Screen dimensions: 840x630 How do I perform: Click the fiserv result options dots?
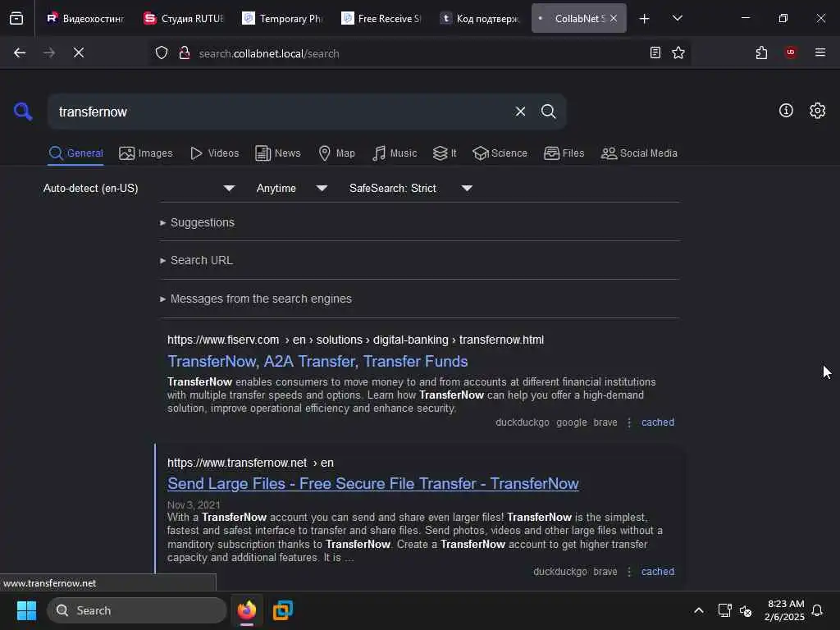[x=629, y=422]
